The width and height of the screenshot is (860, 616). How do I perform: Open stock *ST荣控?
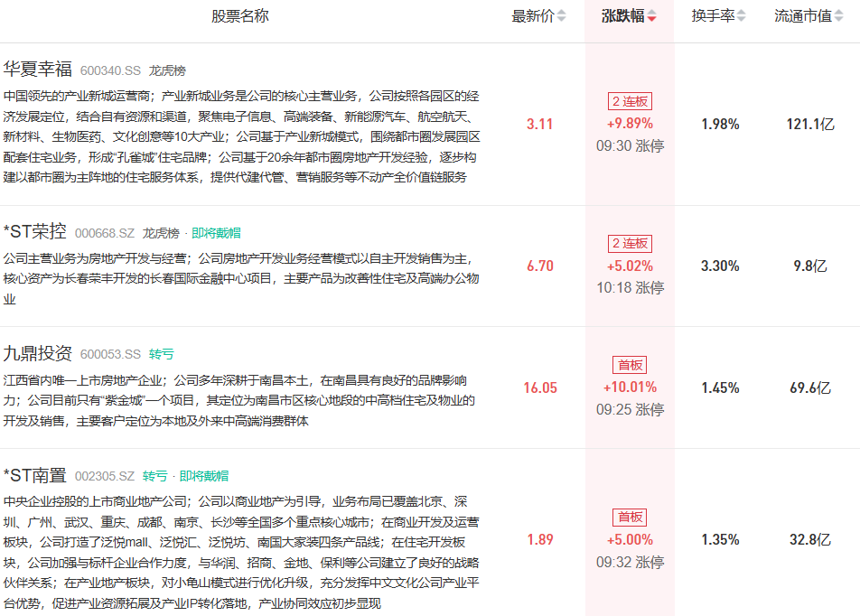(34, 231)
